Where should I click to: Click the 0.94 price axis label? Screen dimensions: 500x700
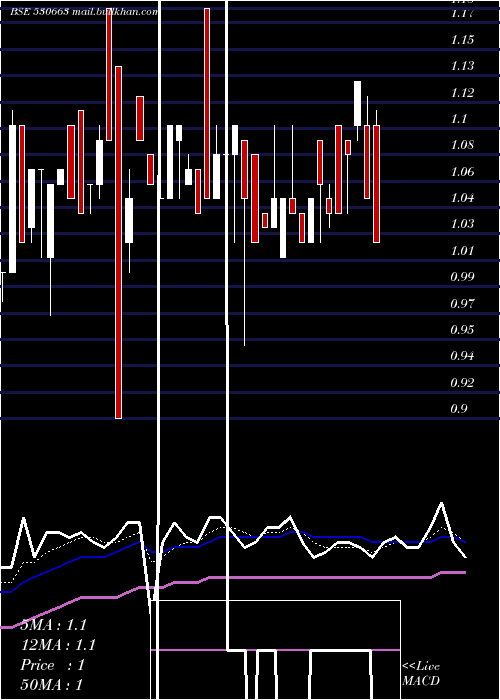[x=462, y=356]
